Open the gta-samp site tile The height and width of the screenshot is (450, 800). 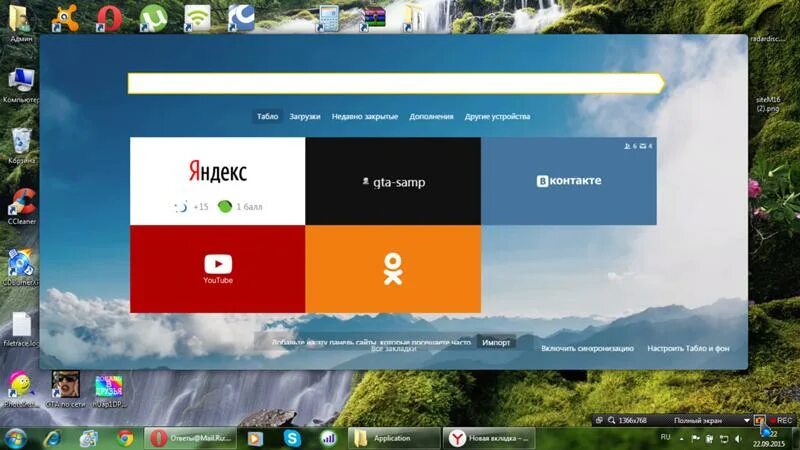393,181
